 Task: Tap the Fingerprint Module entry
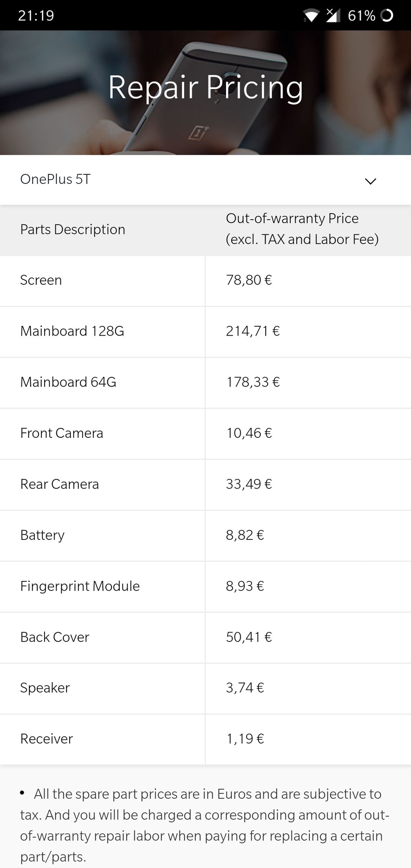click(x=80, y=586)
